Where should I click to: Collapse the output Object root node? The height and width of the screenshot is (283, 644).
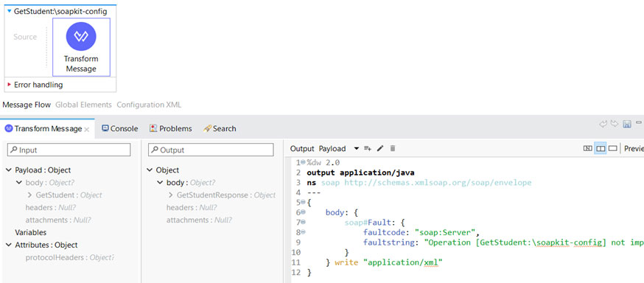[x=150, y=170]
